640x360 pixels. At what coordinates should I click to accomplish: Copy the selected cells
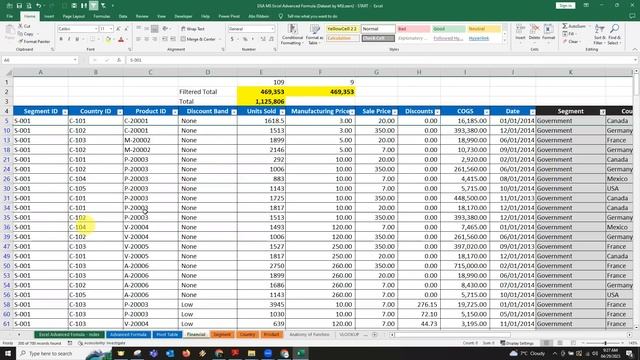click(26, 34)
